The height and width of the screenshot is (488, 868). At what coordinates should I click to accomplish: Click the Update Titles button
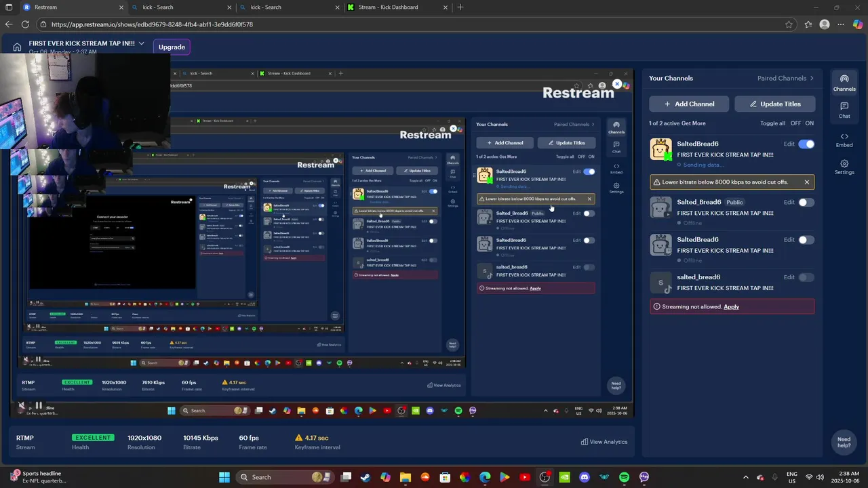point(774,104)
